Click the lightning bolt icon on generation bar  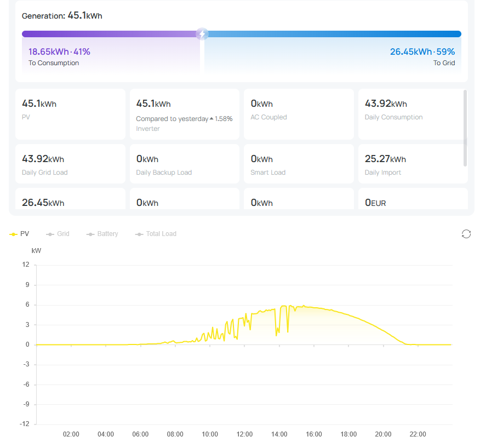tap(202, 34)
